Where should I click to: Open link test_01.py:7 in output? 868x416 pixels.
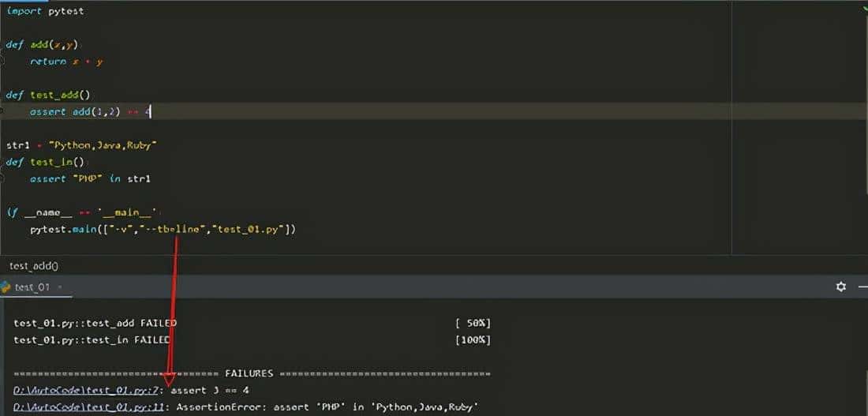[x=87, y=391]
